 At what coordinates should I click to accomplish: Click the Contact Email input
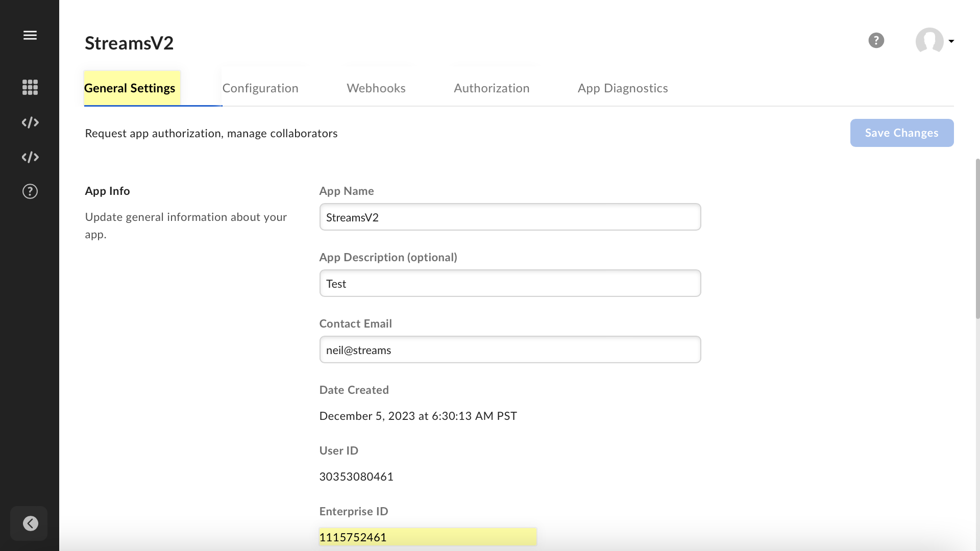pyautogui.click(x=509, y=350)
